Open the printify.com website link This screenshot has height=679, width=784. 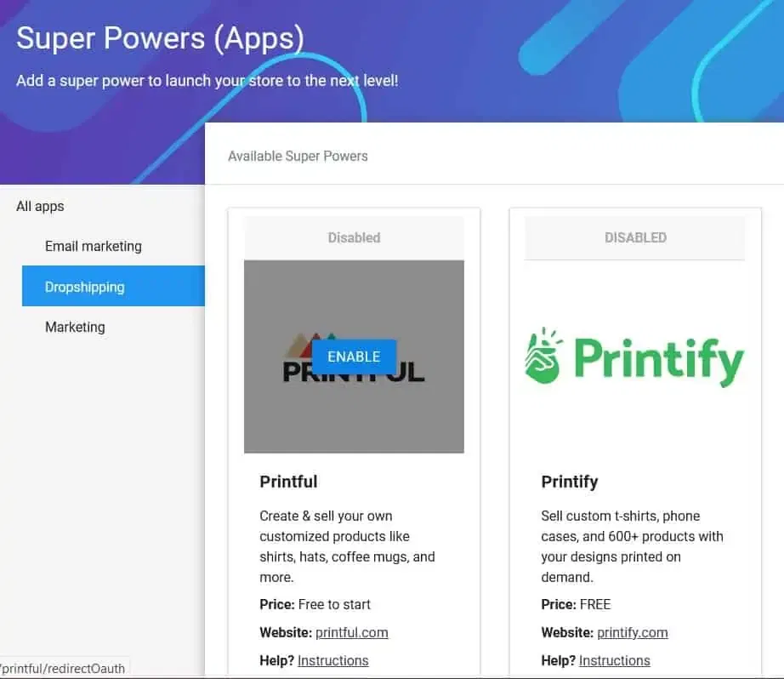(x=633, y=632)
